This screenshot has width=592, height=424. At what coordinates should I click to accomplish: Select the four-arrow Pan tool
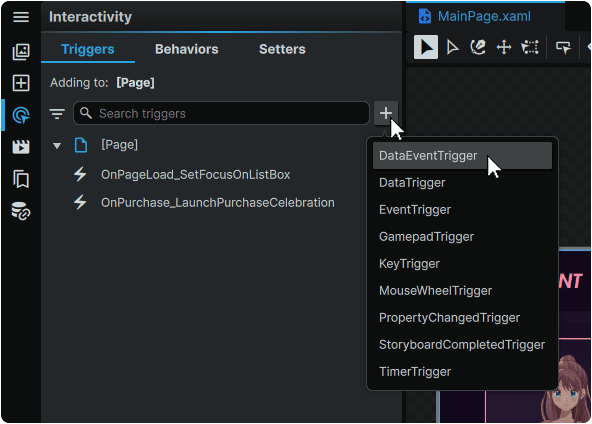click(x=504, y=47)
